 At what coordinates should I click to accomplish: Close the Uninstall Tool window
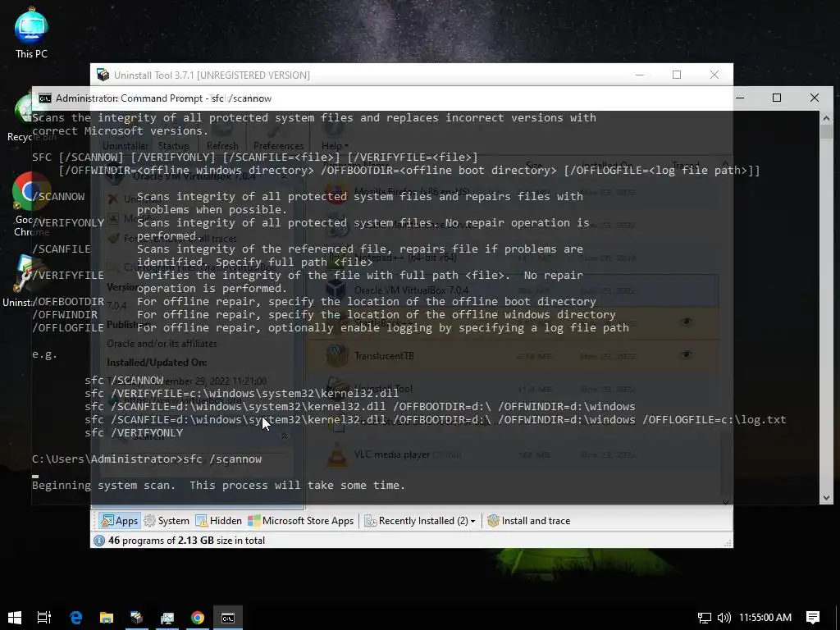[714, 75]
